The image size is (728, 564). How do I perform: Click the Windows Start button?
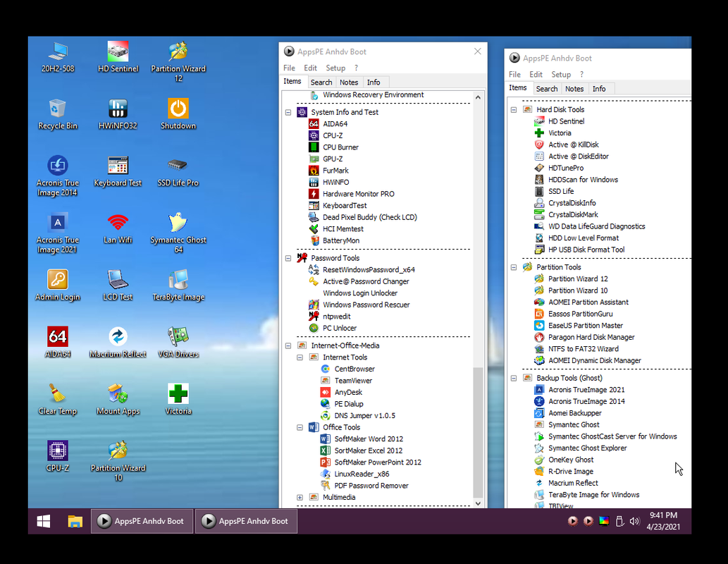pos(44,521)
